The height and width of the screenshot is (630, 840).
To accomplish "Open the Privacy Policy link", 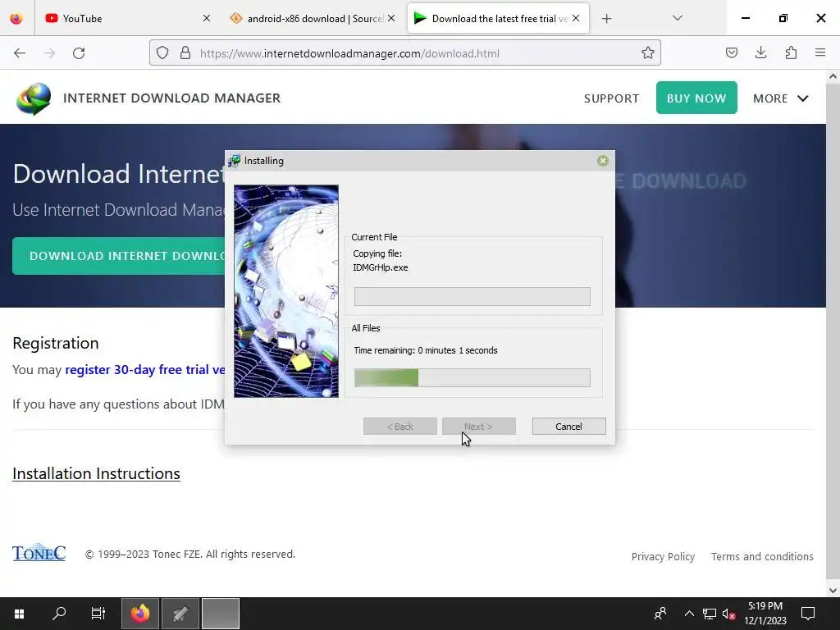I will point(663,557).
